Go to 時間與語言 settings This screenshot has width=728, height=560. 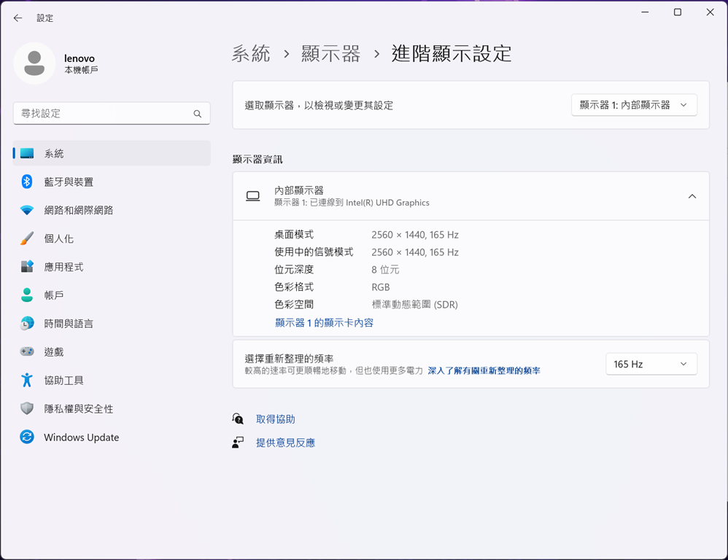(x=69, y=324)
